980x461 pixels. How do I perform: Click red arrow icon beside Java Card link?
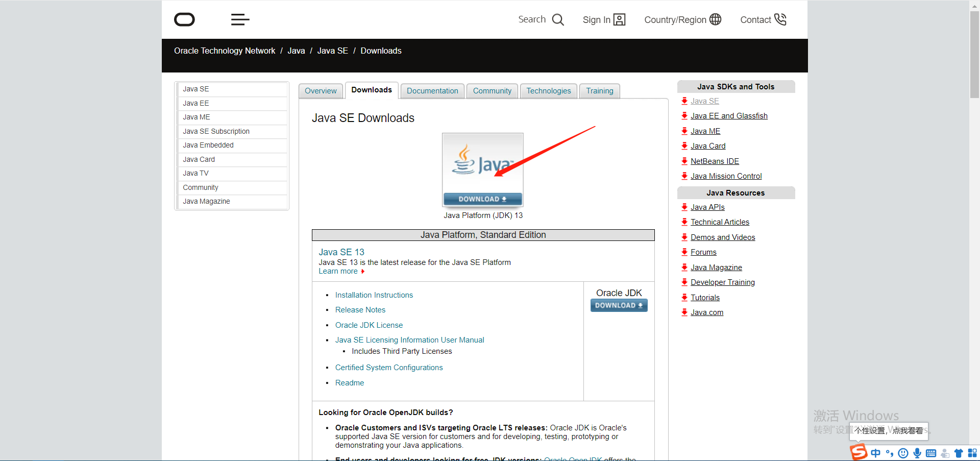pyautogui.click(x=684, y=146)
